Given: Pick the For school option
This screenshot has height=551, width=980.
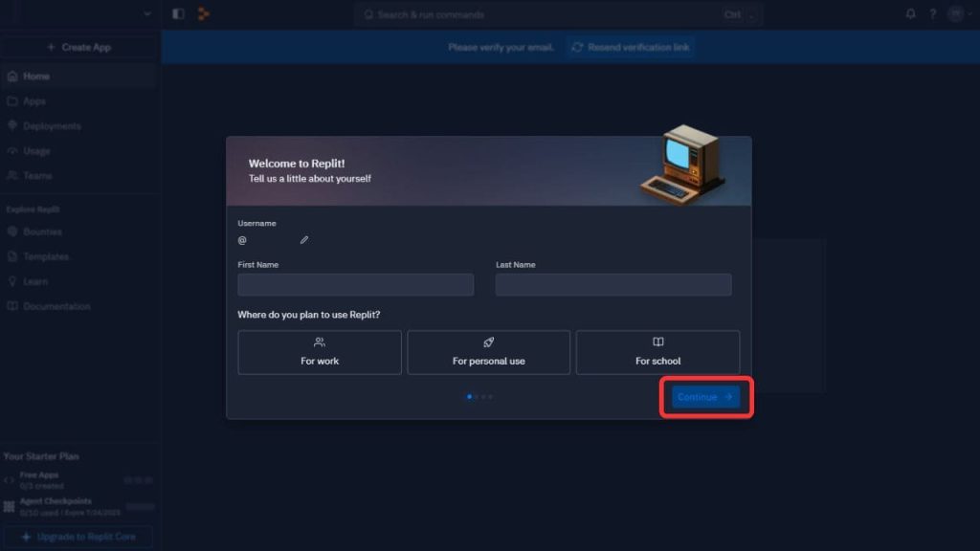Looking at the screenshot, I should (657, 352).
